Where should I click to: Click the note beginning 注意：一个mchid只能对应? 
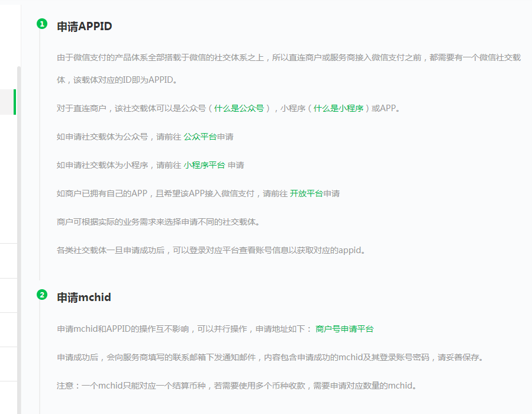click(x=237, y=386)
